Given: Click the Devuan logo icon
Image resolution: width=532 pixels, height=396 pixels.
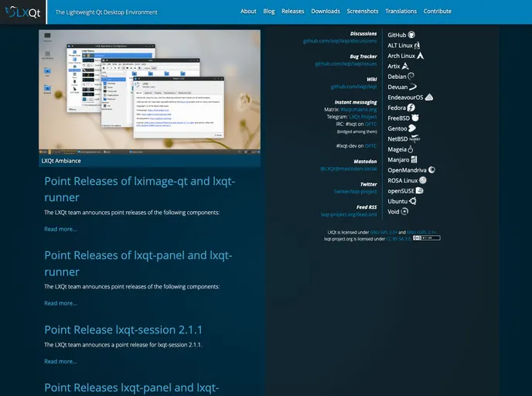Looking at the screenshot, I should click(413, 87).
